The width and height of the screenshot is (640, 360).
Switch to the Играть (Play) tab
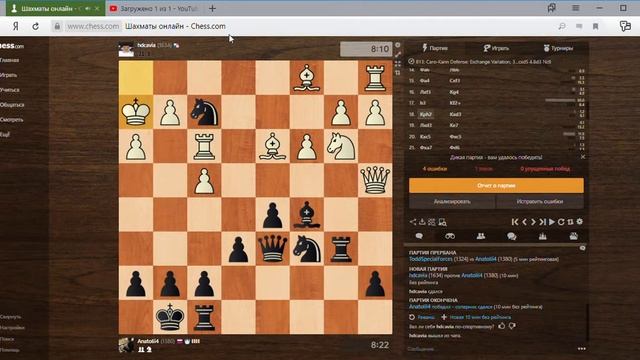496,48
